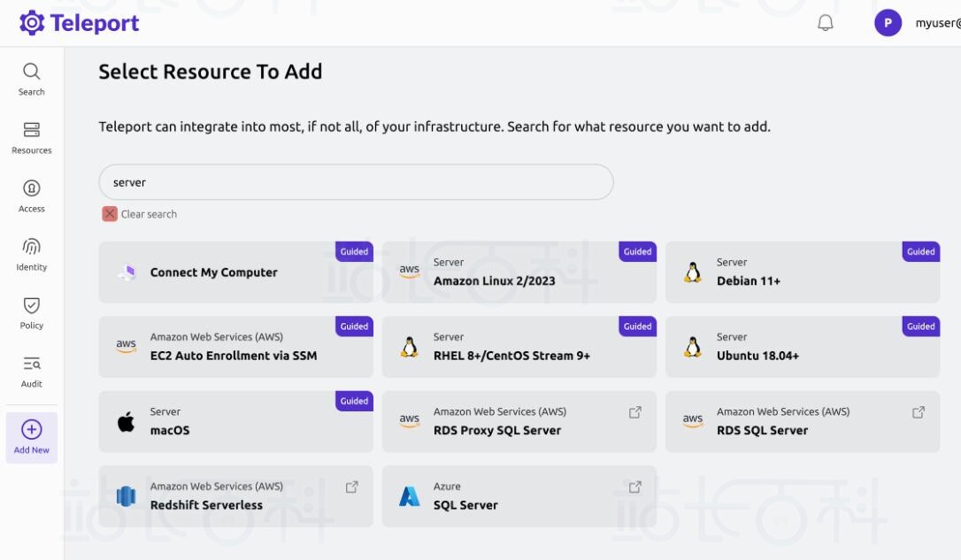961x560 pixels.
Task: Click the Teleport gear logo icon
Action: pos(32,23)
